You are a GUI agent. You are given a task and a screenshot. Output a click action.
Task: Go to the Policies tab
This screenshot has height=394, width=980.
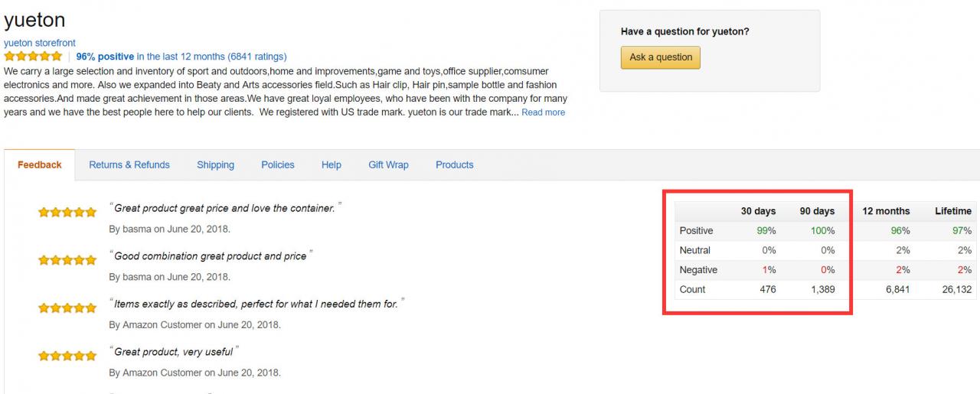click(x=278, y=164)
